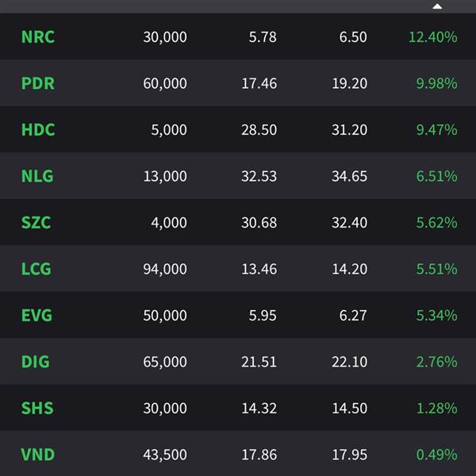Image resolution: width=476 pixels, height=476 pixels.
Task: Click HDC's current price 31.20
Action: 349,129
